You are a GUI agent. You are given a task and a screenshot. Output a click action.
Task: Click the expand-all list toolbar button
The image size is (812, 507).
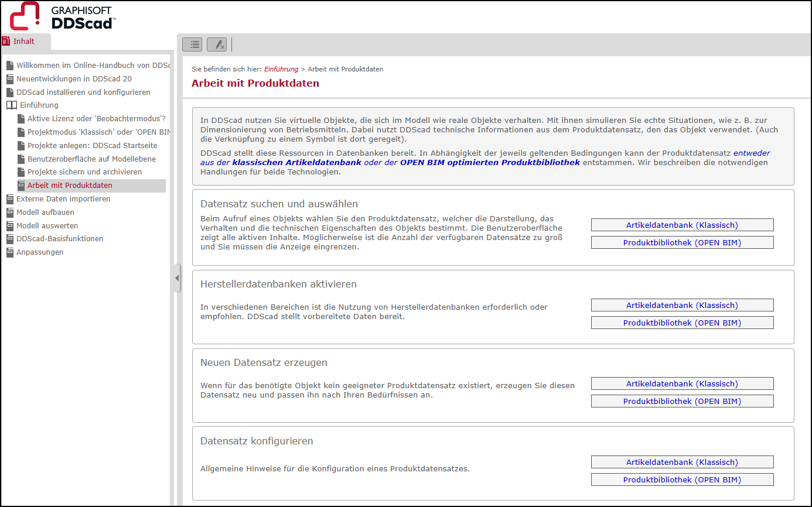(x=192, y=44)
